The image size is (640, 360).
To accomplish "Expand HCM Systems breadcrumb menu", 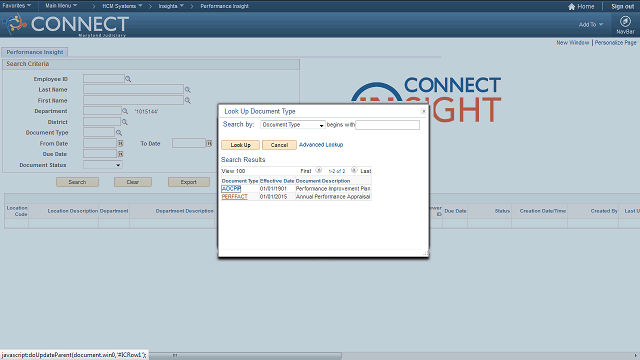I will click(122, 6).
